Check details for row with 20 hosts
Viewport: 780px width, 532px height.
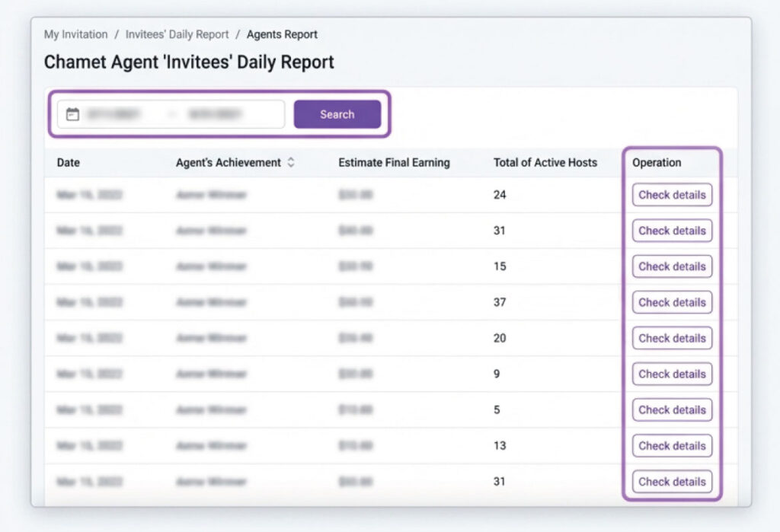point(672,338)
